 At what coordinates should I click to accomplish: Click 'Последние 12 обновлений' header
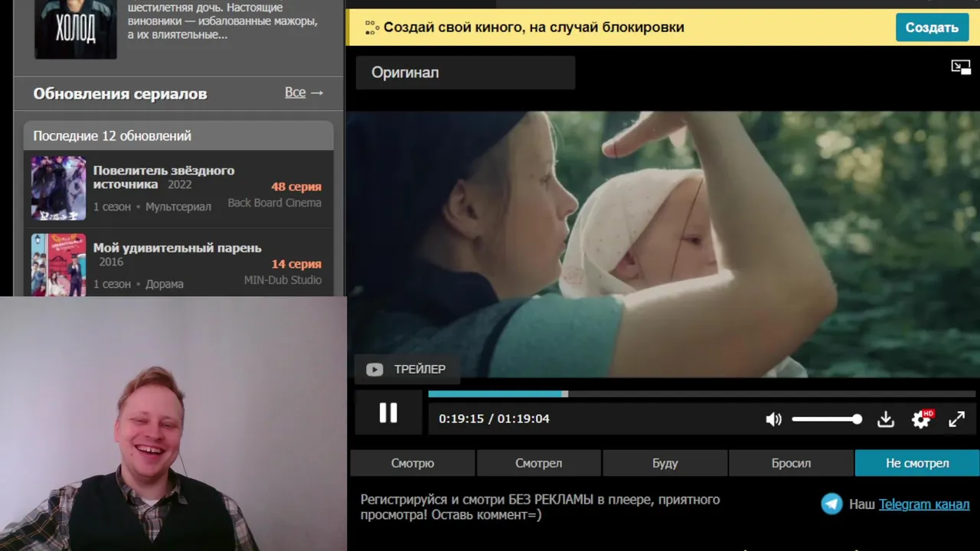pyautogui.click(x=113, y=135)
